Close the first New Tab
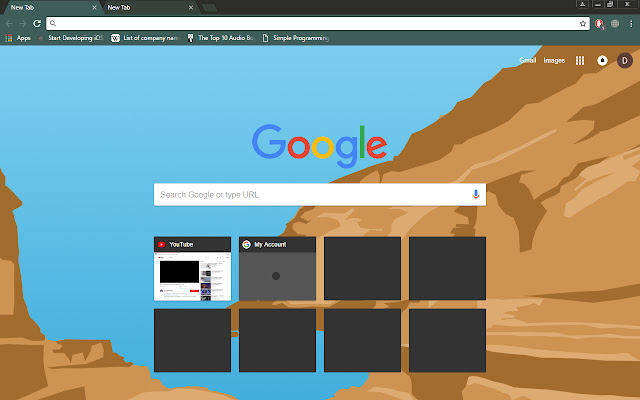Image resolution: width=640 pixels, height=400 pixels. [94, 7]
